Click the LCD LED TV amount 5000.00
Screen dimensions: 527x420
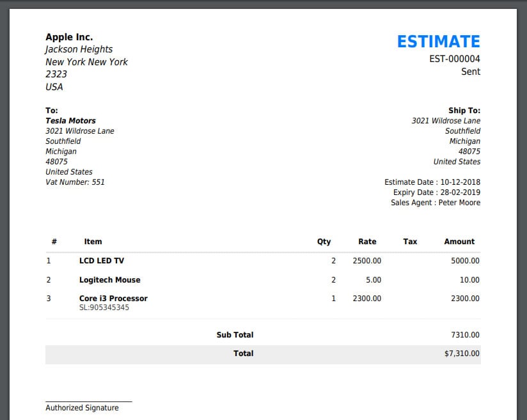465,261
